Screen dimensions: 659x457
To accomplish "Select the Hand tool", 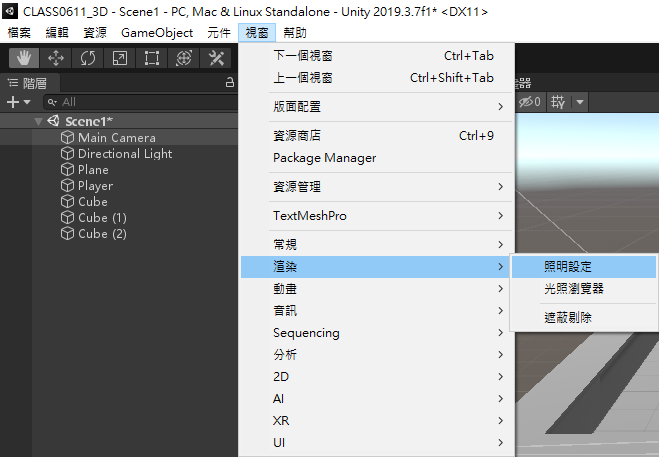I will coord(24,59).
